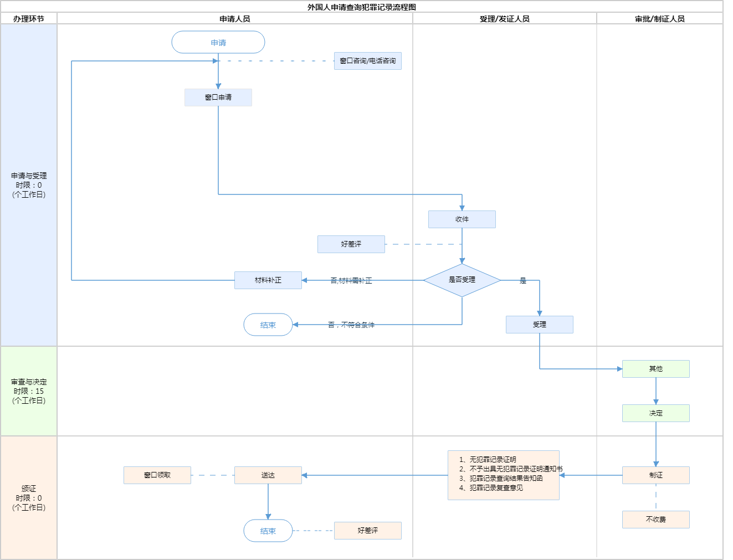This screenshot has width=733, height=560.
Task: Click the green 决定 box
Action: (x=655, y=413)
